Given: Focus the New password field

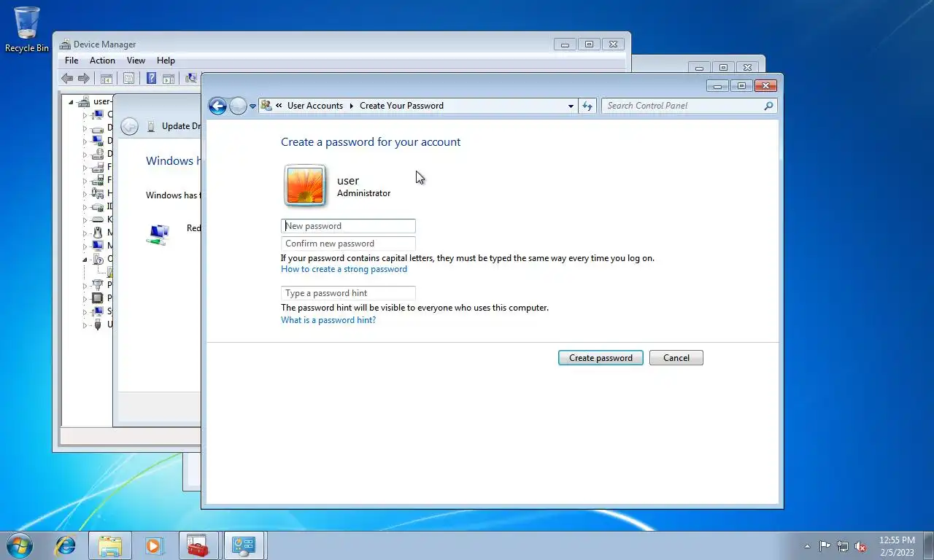Looking at the screenshot, I should 348,226.
